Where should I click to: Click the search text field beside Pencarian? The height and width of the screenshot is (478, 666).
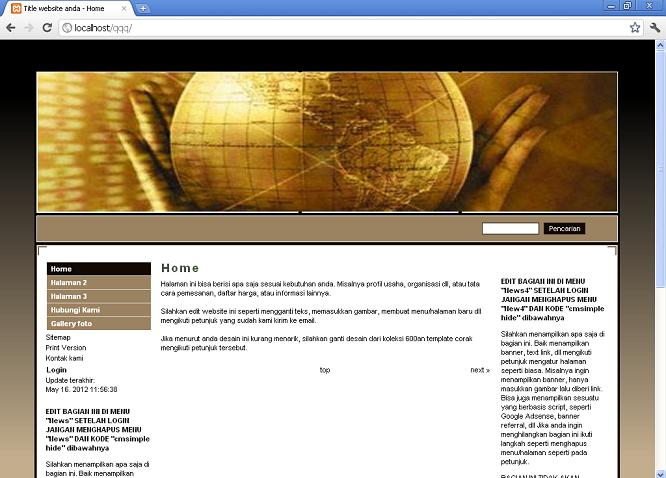click(510, 229)
